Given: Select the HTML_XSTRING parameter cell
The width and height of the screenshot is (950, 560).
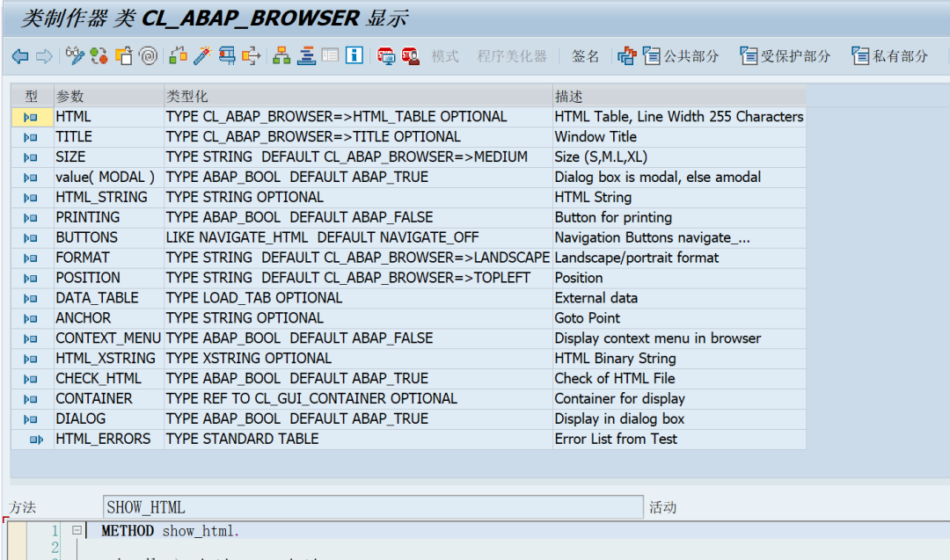Looking at the screenshot, I should [108, 359].
